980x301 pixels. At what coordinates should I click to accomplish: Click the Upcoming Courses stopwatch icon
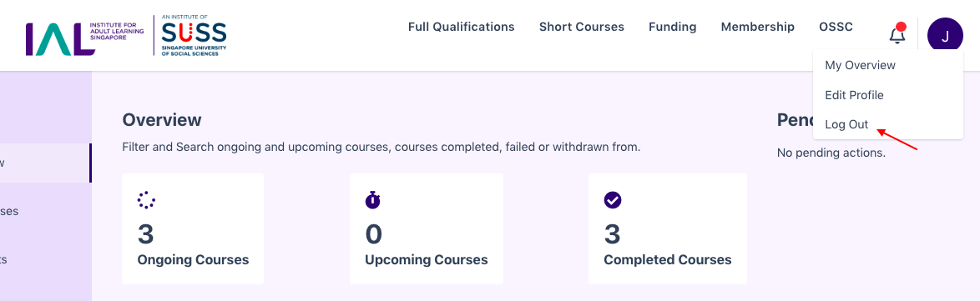point(373,200)
